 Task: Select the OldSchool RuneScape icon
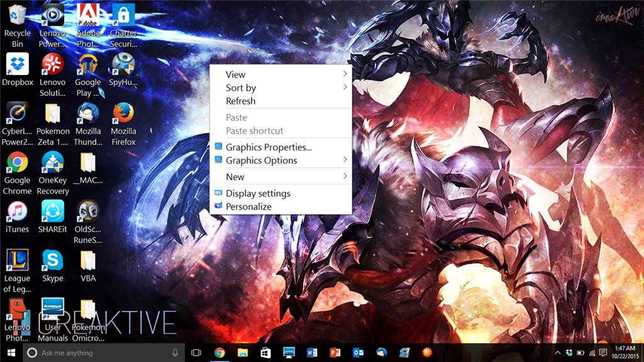pyautogui.click(x=88, y=222)
